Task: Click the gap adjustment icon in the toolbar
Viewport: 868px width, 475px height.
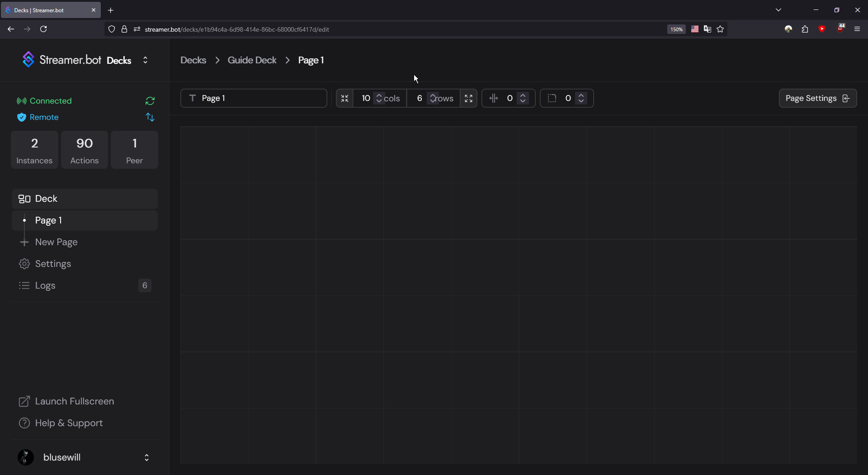Action: pos(494,98)
